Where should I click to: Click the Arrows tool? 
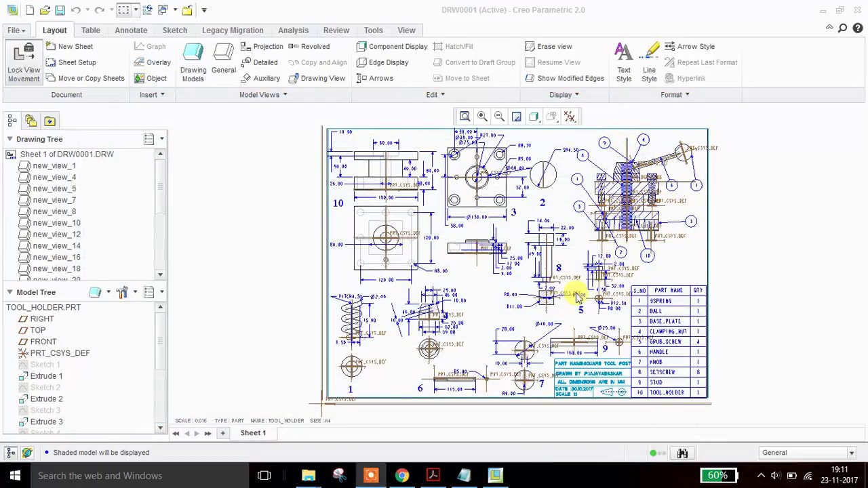[374, 78]
